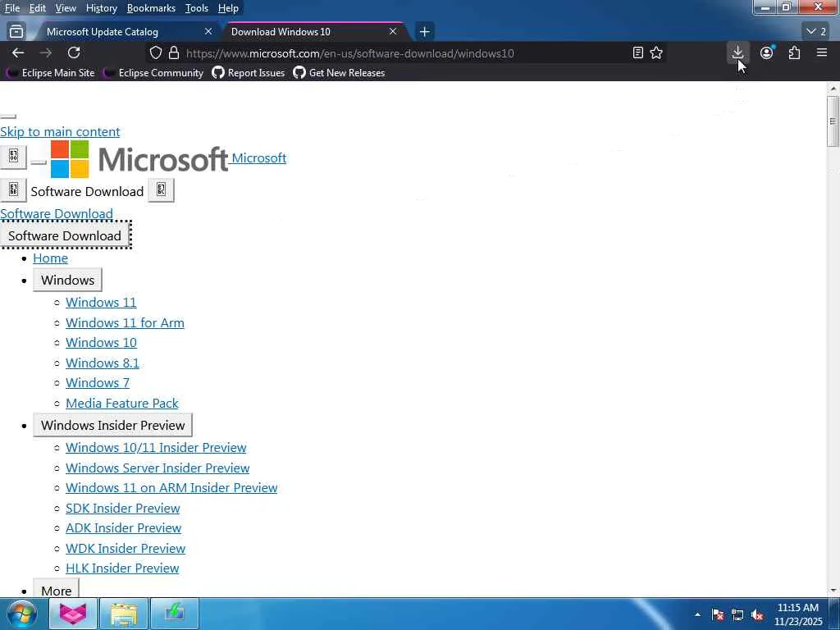Follow Skip to main content link
840x630 pixels.
60,132
